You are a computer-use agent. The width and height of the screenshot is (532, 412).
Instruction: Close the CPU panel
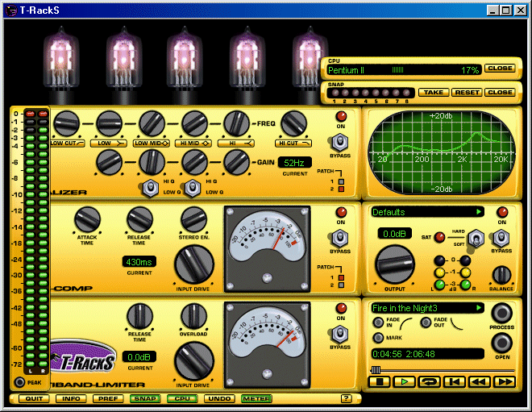[500, 69]
